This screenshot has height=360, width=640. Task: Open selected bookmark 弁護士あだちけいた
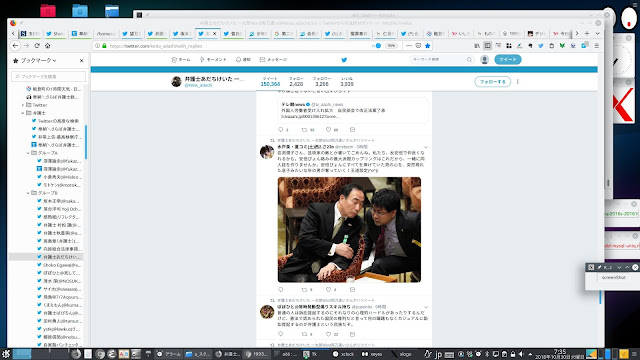tap(59, 257)
